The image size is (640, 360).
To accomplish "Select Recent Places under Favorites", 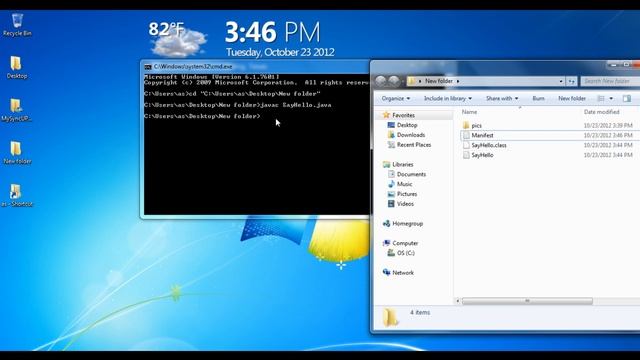I will click(414, 145).
